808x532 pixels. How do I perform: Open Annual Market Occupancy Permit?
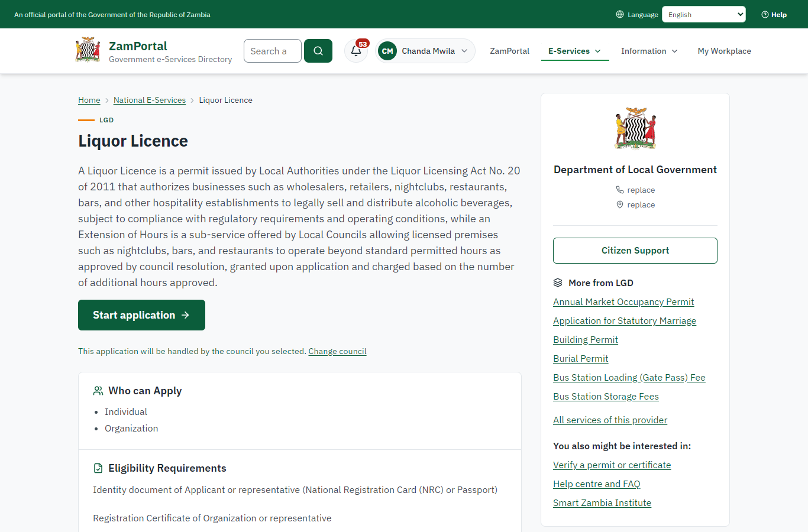click(x=623, y=301)
